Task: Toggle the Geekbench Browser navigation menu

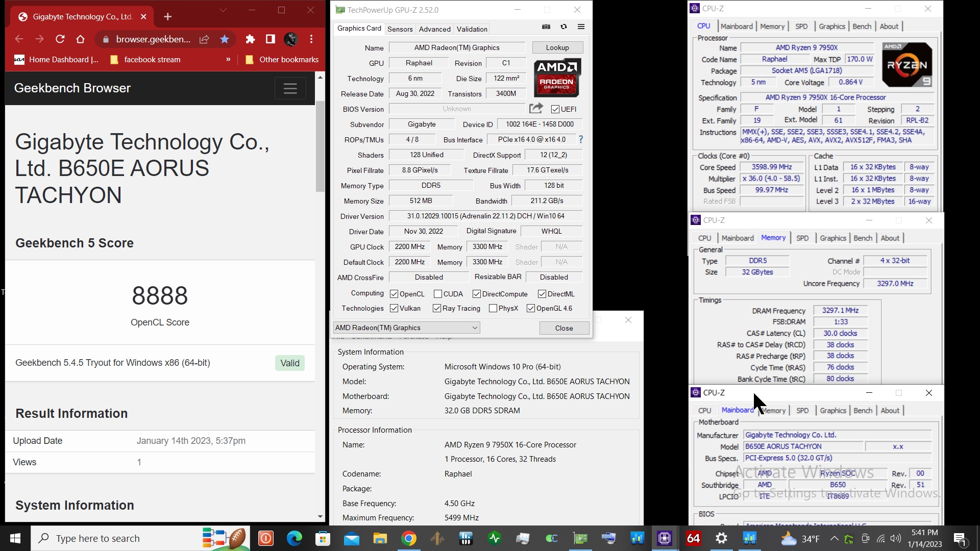Action: tap(290, 88)
